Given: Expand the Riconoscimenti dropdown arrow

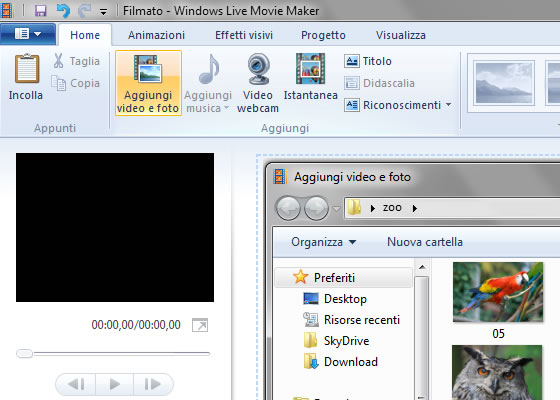Looking at the screenshot, I should pos(449,105).
